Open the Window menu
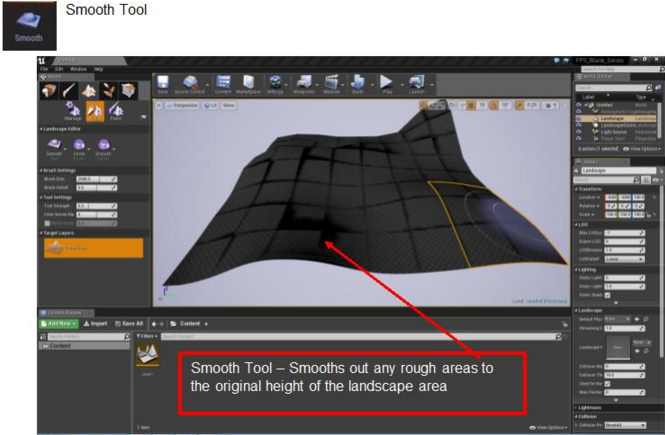Viewport: 665px width, 435px height. 78,69
